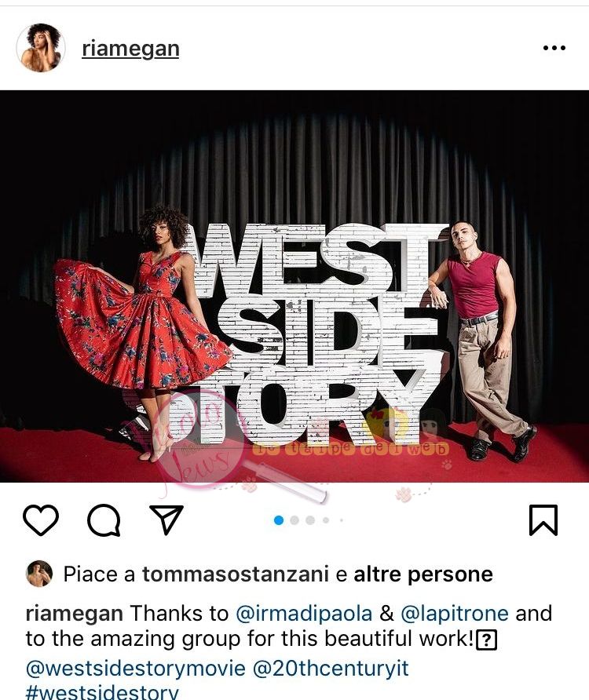The image size is (589, 700).
Task: Open comments via speech bubble icon
Action: coord(104,520)
